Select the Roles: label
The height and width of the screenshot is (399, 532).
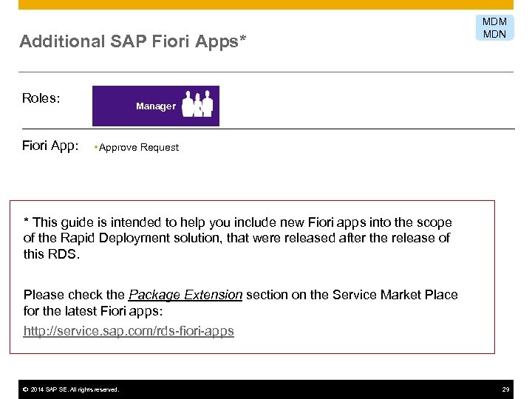[41, 98]
